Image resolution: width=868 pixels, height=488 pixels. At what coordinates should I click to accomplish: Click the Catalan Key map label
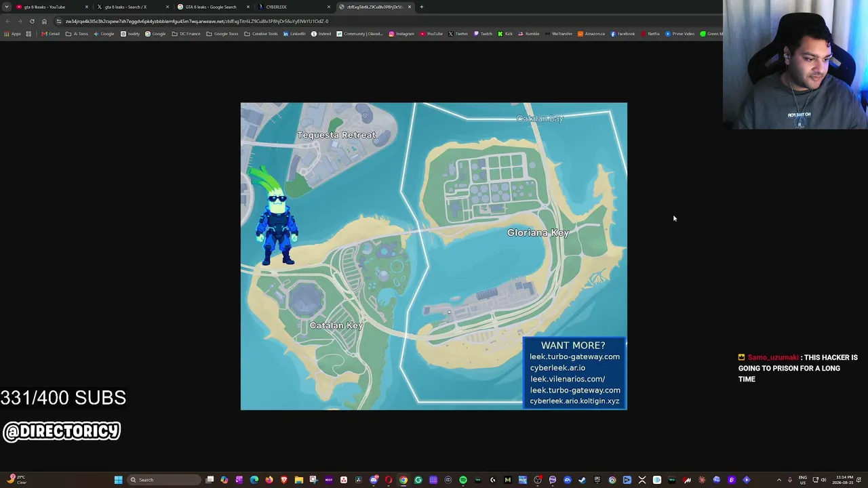pyautogui.click(x=336, y=325)
